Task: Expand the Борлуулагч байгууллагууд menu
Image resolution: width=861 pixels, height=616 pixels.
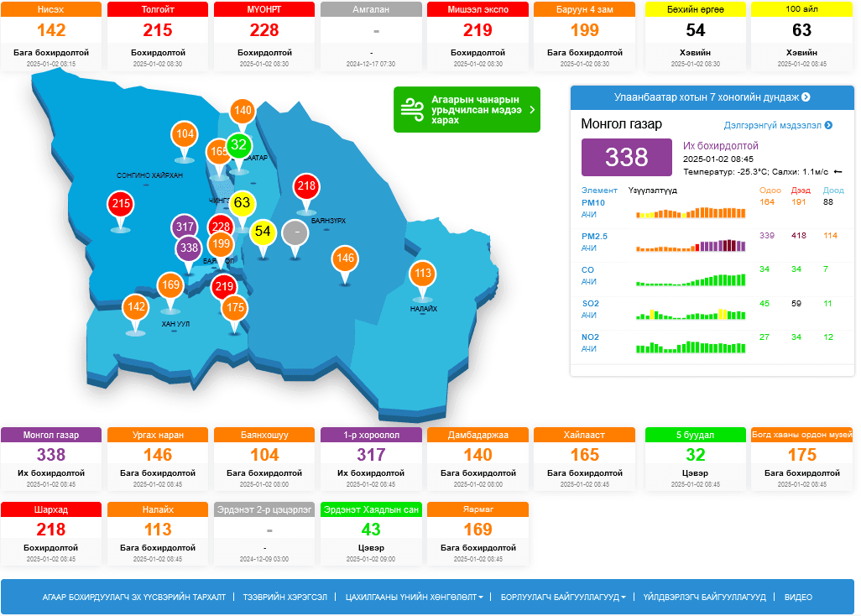Action: click(x=563, y=598)
